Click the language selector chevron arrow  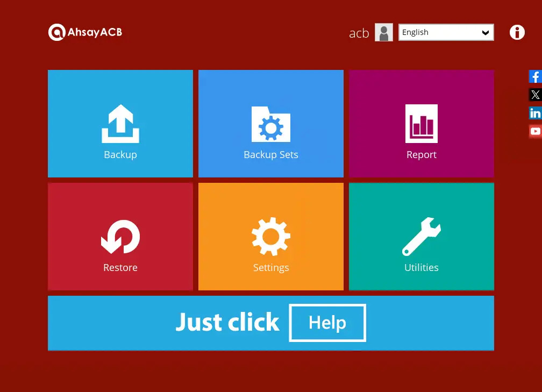(x=485, y=33)
